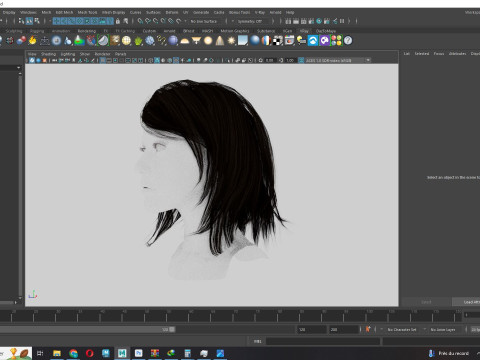Open the Mesh Tools menu
Screen dimensions: 480x360
tap(87, 12)
